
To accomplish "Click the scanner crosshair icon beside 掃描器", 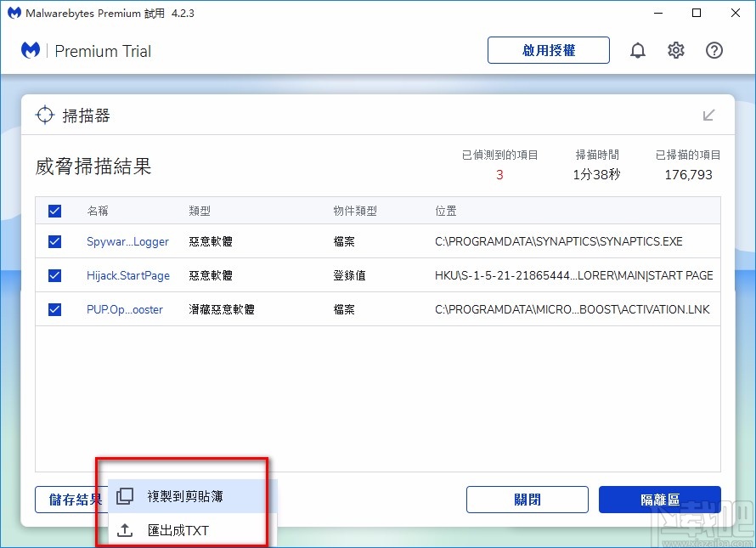I will tap(47, 116).
